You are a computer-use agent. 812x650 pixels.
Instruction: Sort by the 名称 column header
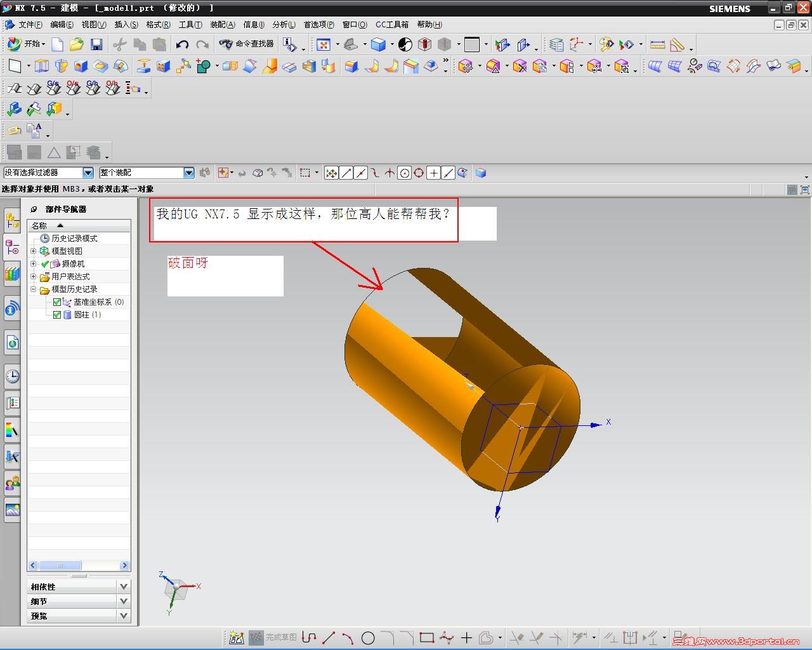[79, 225]
